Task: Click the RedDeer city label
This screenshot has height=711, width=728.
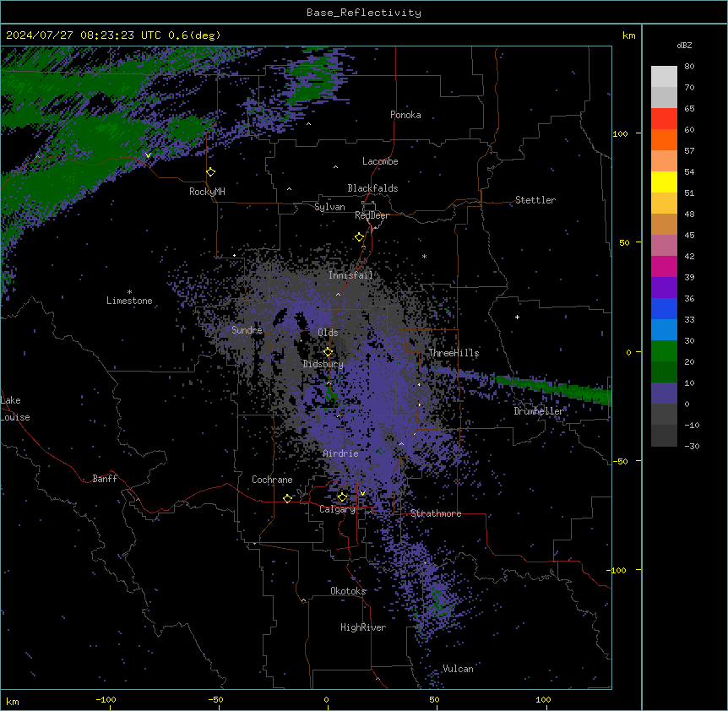Action: click(372, 215)
